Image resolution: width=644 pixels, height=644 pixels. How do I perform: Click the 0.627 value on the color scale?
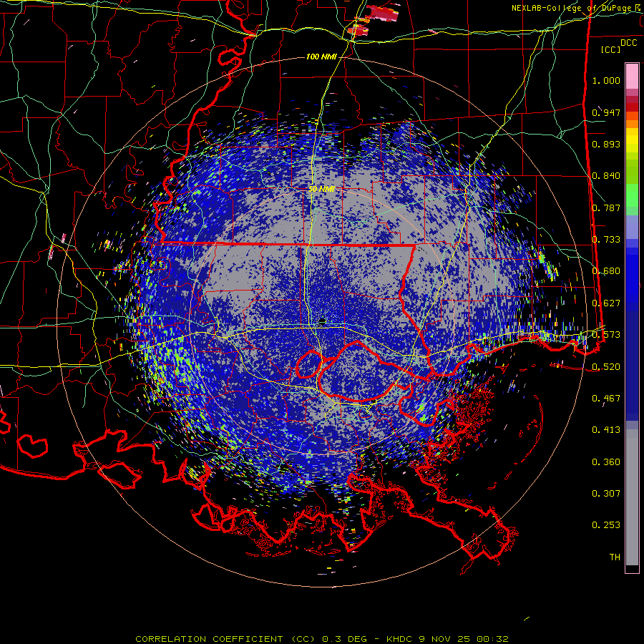pos(606,303)
